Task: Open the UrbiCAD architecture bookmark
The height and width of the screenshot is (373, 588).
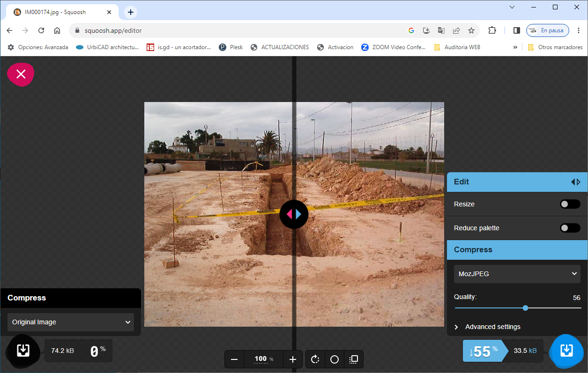Action: 108,47
